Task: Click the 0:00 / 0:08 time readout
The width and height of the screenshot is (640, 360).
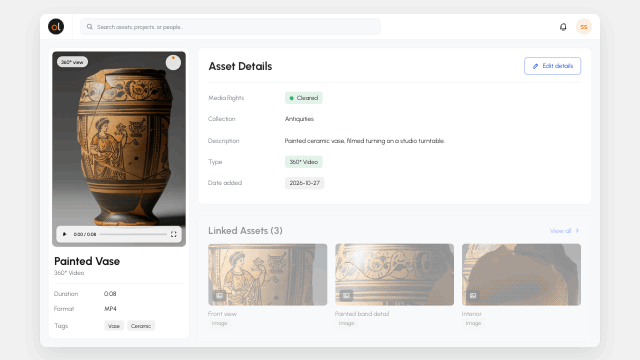Action: 85,234
